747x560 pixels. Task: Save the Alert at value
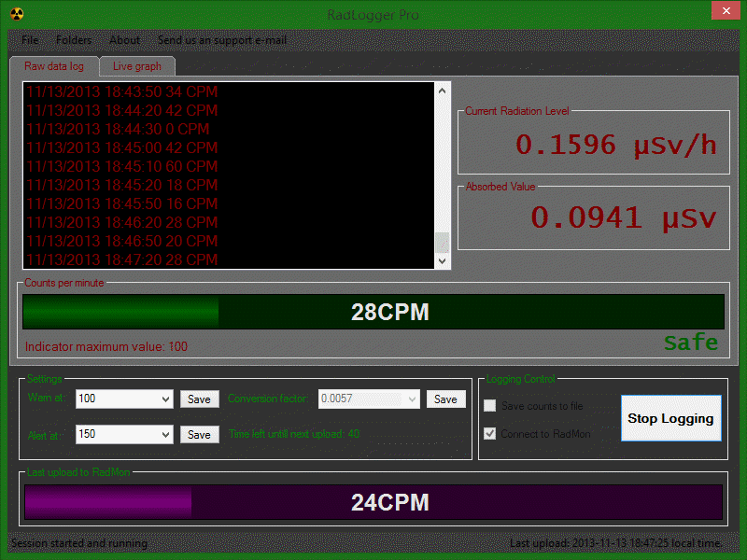pos(199,434)
